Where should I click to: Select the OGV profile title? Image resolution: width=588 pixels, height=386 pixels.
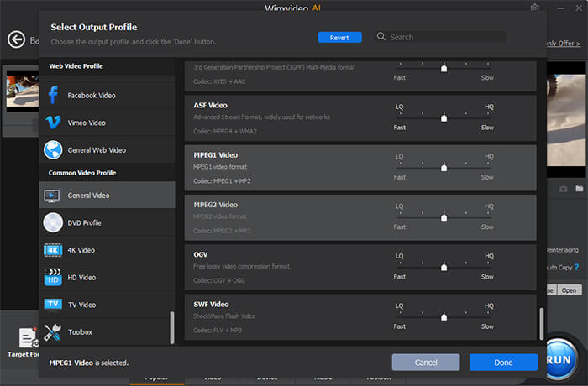(x=201, y=255)
